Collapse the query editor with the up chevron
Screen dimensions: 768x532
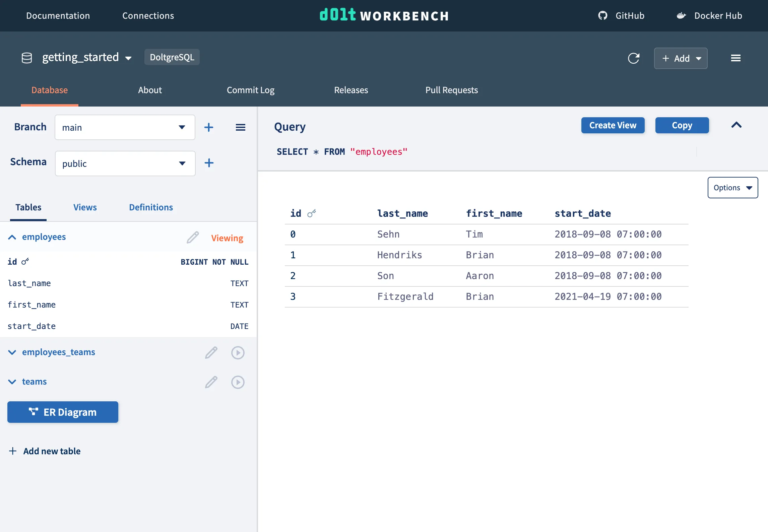click(x=736, y=125)
